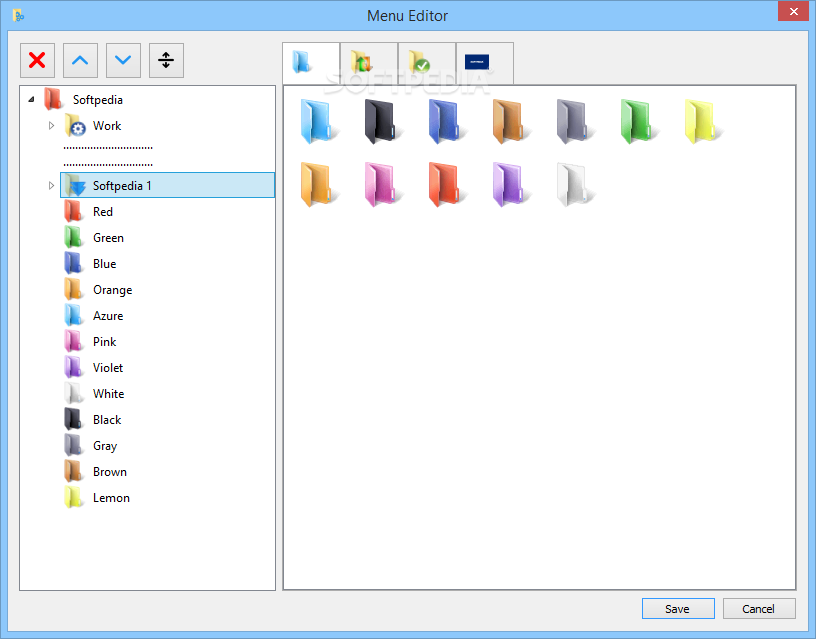Select the Softpedia 1 tree item

[168, 185]
